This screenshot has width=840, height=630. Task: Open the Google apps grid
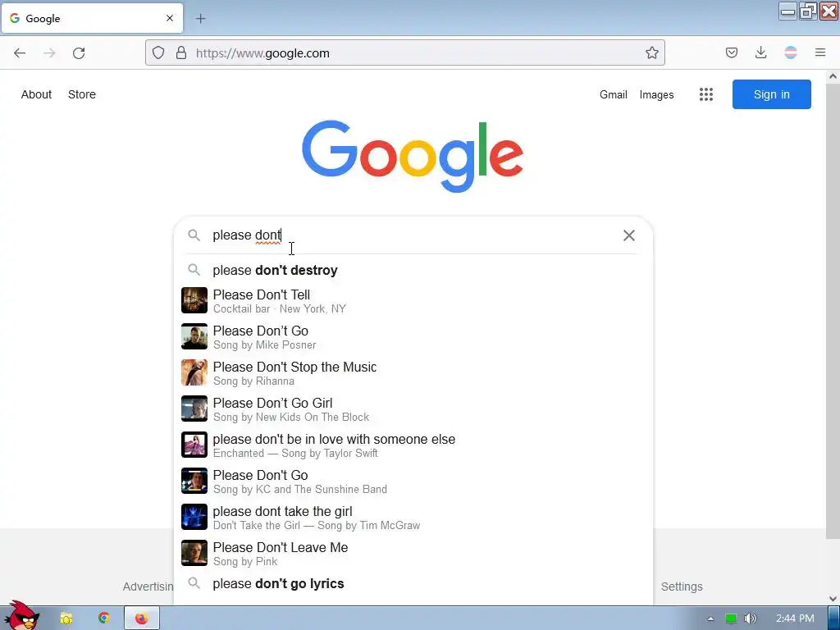pos(706,94)
